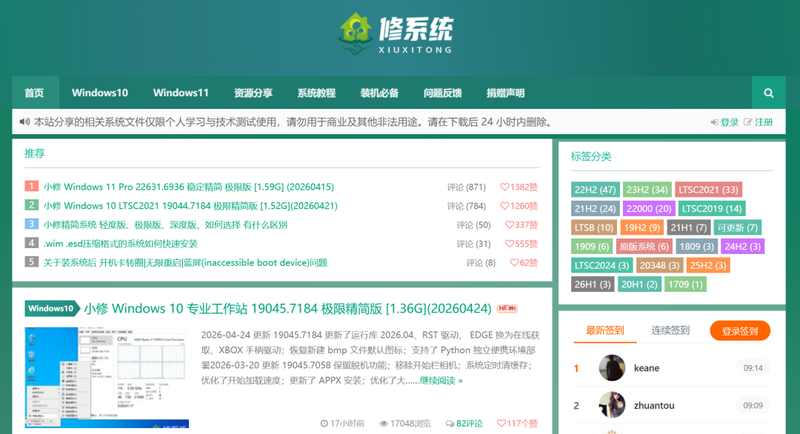
Task: Click the 修系统 site logo
Action: click(396, 34)
